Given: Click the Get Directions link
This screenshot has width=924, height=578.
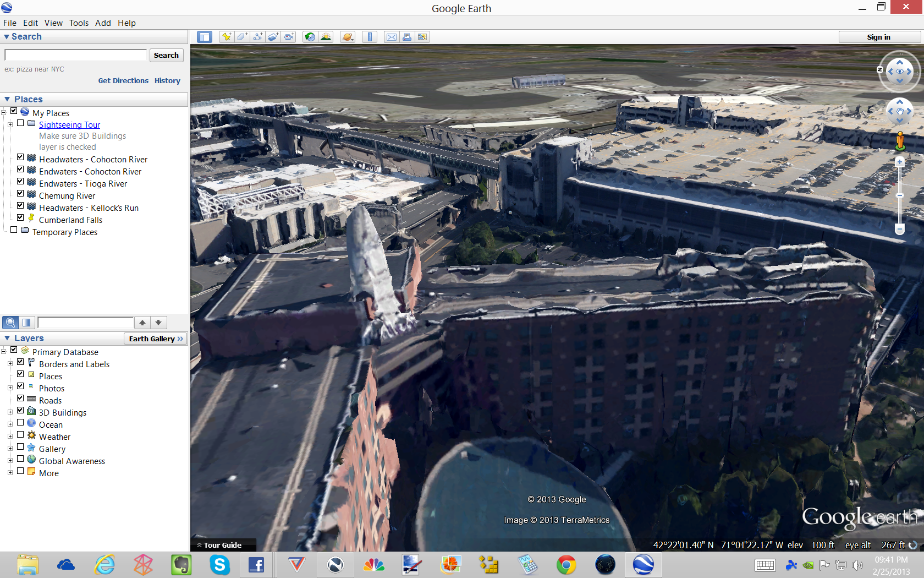Looking at the screenshot, I should point(123,80).
